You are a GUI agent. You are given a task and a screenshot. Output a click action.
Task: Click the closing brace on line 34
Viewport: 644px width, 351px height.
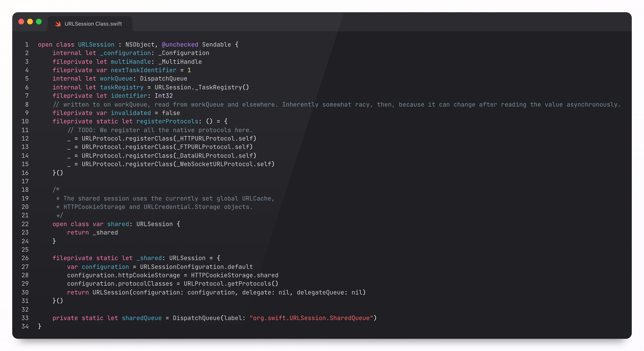click(x=40, y=326)
